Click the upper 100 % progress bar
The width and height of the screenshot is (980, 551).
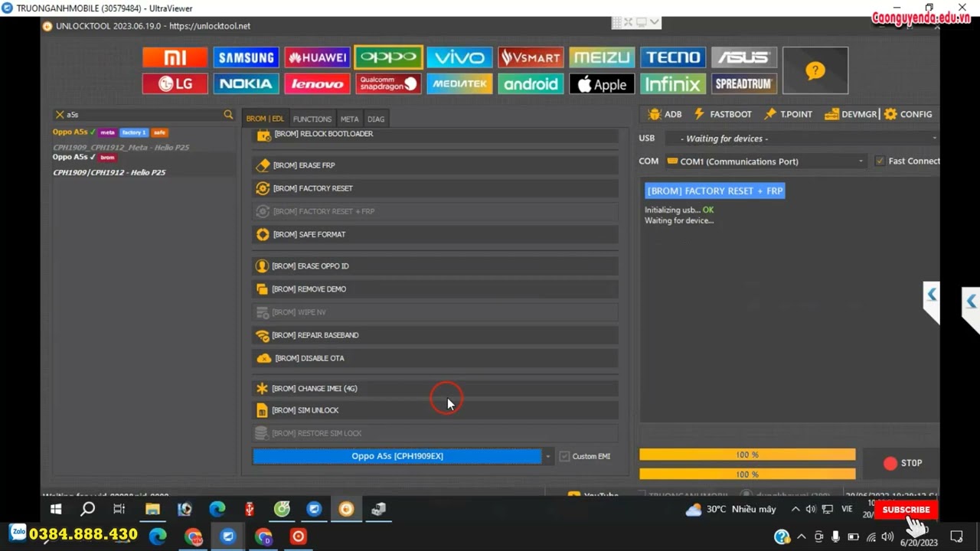[x=747, y=455]
